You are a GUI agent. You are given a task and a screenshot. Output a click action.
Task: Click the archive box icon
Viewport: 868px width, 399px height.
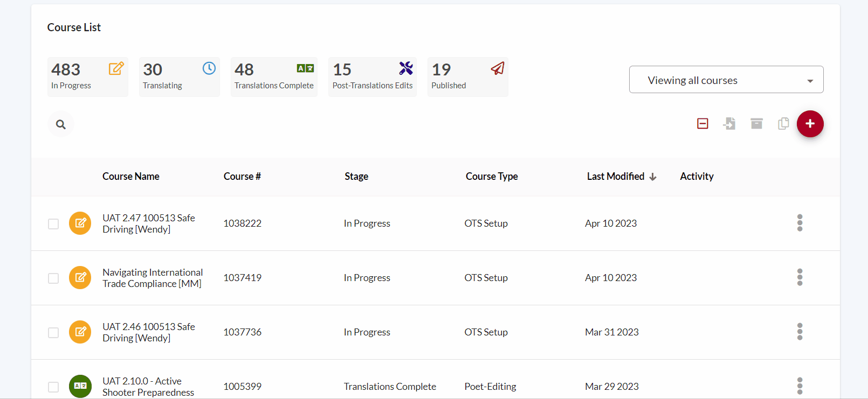coord(756,124)
